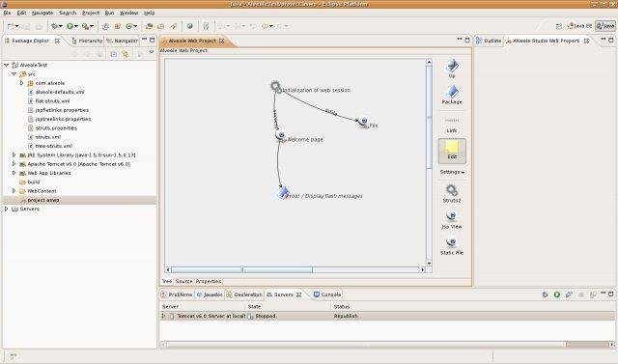Select alveole-defaults.xml file
The image size is (618, 364).
click(60, 92)
